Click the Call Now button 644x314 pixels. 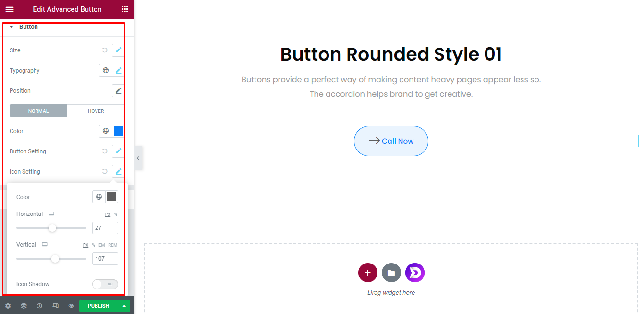[x=391, y=141]
